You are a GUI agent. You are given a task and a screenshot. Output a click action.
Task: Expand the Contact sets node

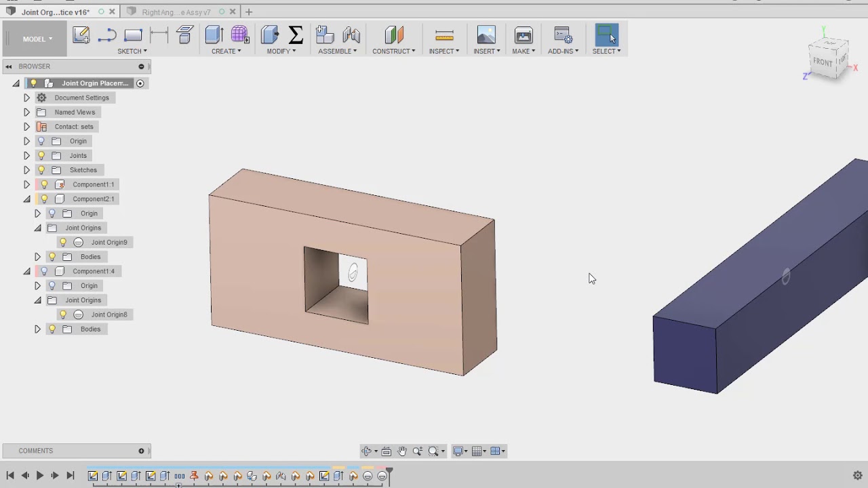coord(26,127)
